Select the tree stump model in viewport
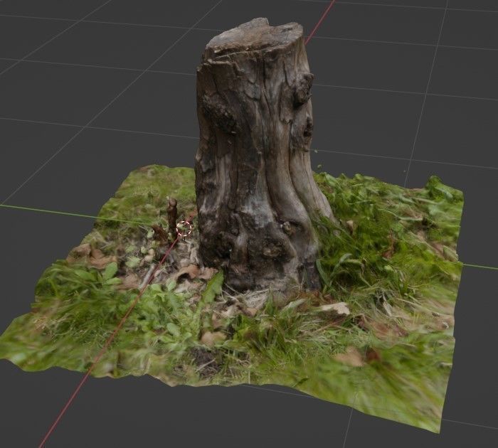 tap(260, 156)
